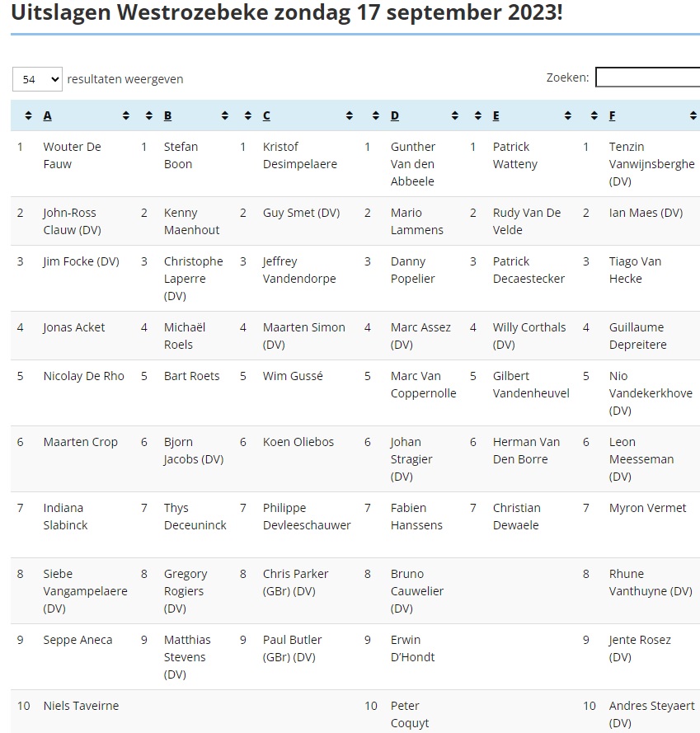Click the column C header label
This screenshot has height=733, width=700.
point(266,116)
